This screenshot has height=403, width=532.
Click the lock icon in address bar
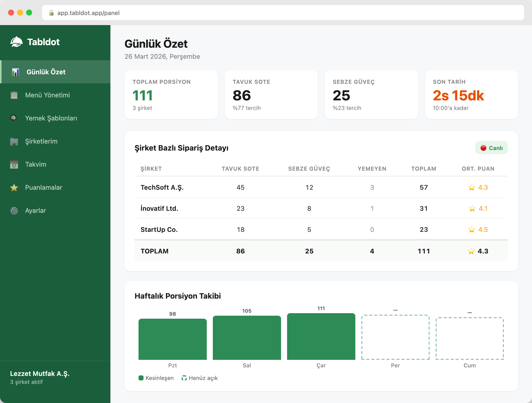pyautogui.click(x=51, y=13)
